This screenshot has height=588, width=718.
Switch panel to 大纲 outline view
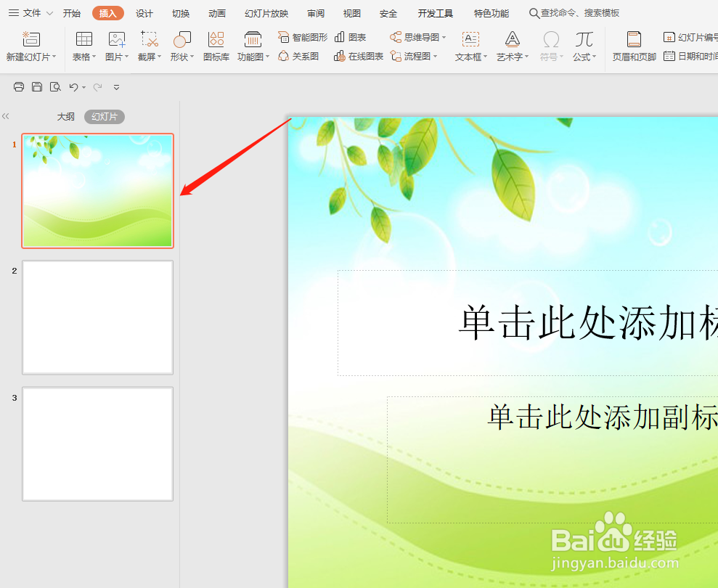(65, 116)
